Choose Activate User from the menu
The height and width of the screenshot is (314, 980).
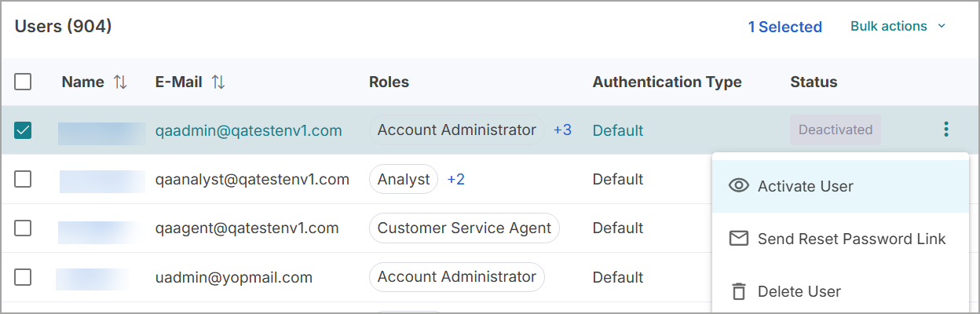[840, 186]
